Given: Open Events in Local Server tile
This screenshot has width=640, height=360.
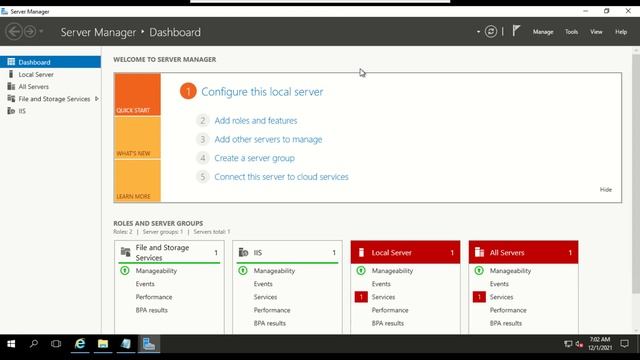Looking at the screenshot, I should [x=381, y=284].
